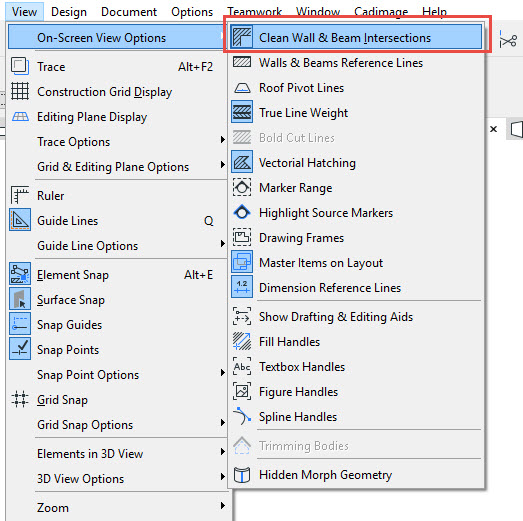523x521 pixels.
Task: Click the Editing Plane Display icon
Action: (20, 116)
